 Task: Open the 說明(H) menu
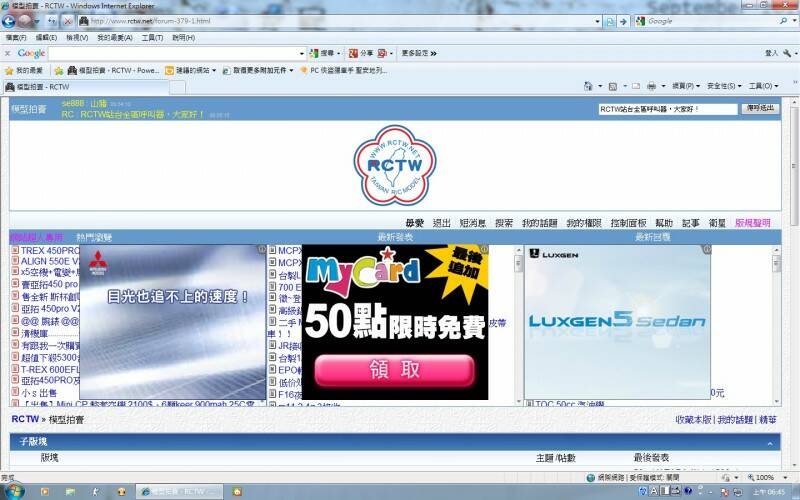click(x=184, y=38)
